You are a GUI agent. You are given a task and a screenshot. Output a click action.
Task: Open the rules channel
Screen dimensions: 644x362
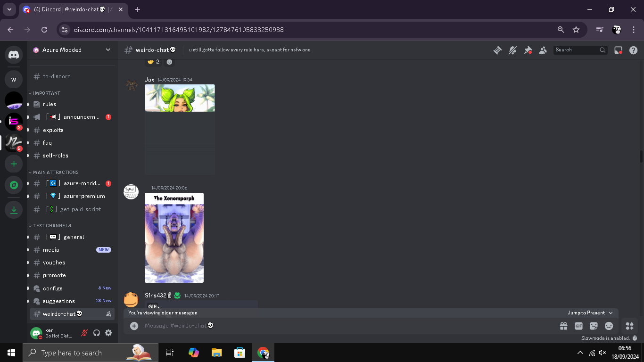click(x=73, y=104)
